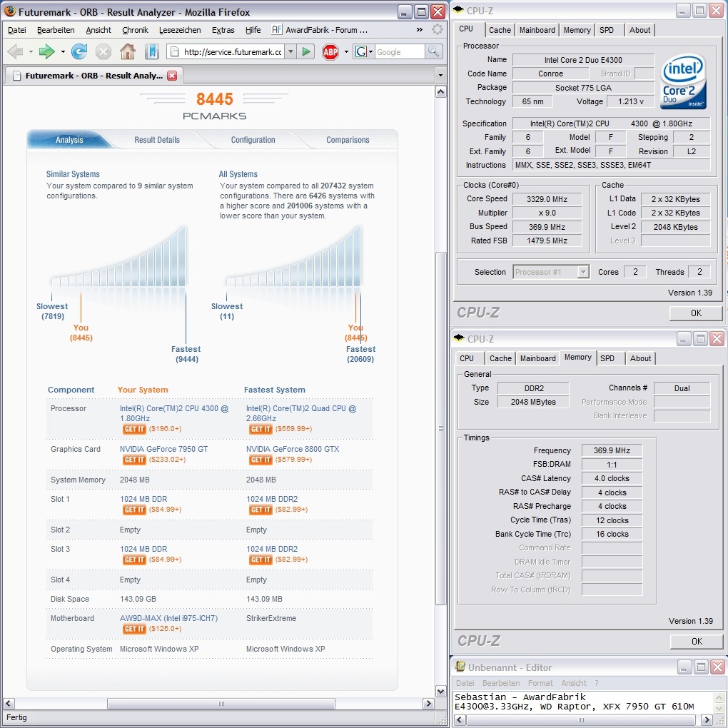Open the NVIDIA GeForce 7950 GT link

tap(164, 449)
